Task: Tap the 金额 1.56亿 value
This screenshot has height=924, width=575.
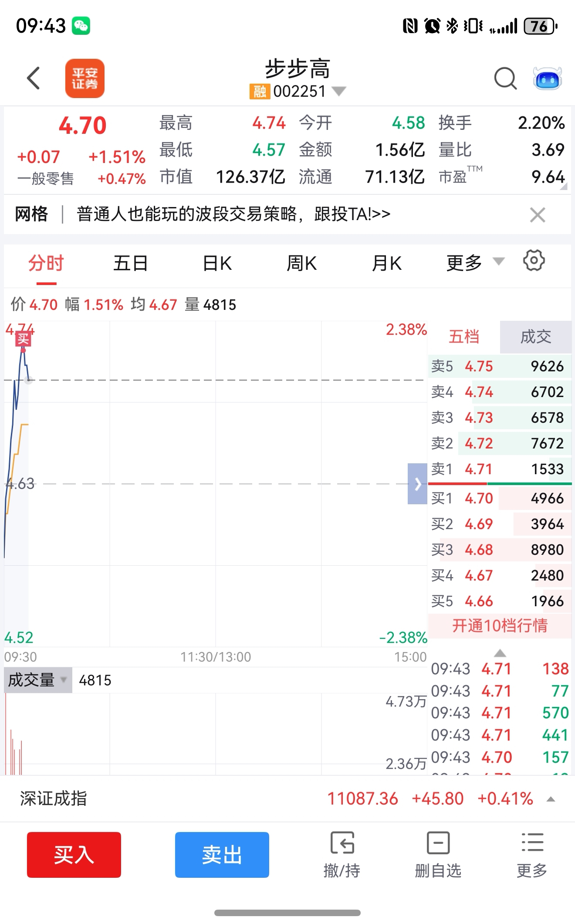Action: (x=400, y=150)
